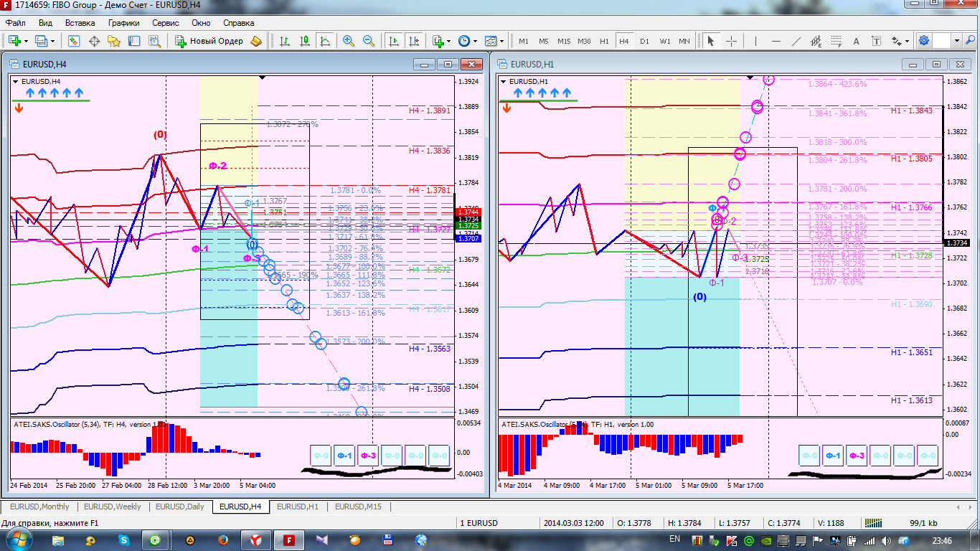
Task: Select the Equidistant Channel tool
Action: pos(816,41)
